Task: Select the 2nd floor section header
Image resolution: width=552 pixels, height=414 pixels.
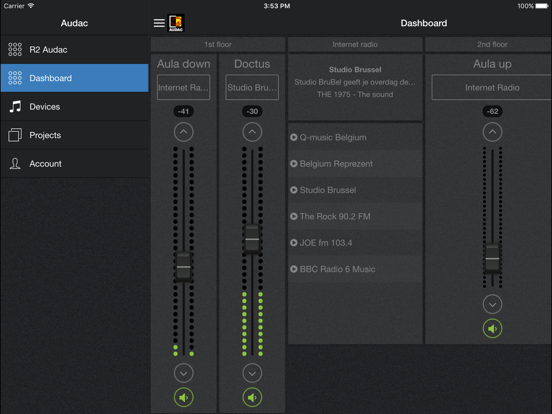Action: coord(489,44)
